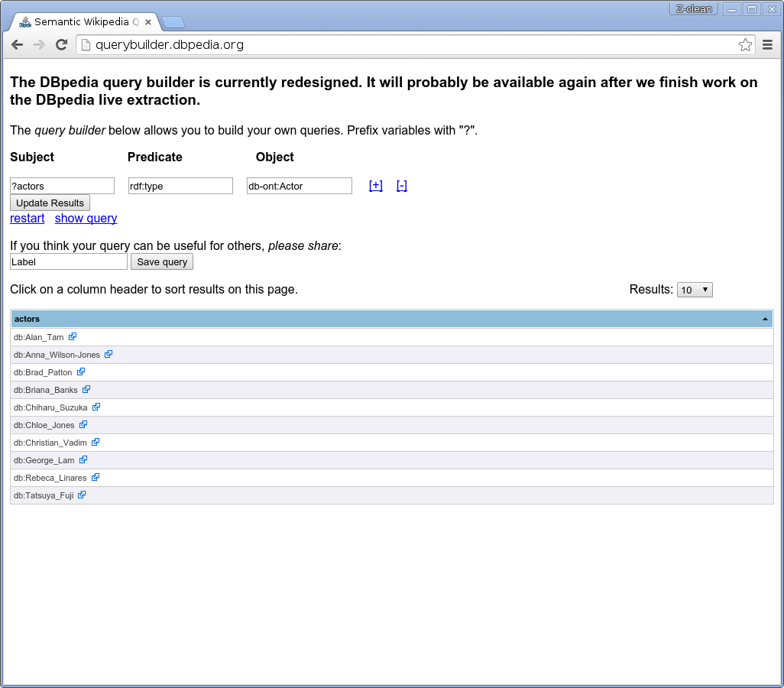
Task: Open external link icon beside db:Anna_Wilson-Jones
Action: (109, 354)
